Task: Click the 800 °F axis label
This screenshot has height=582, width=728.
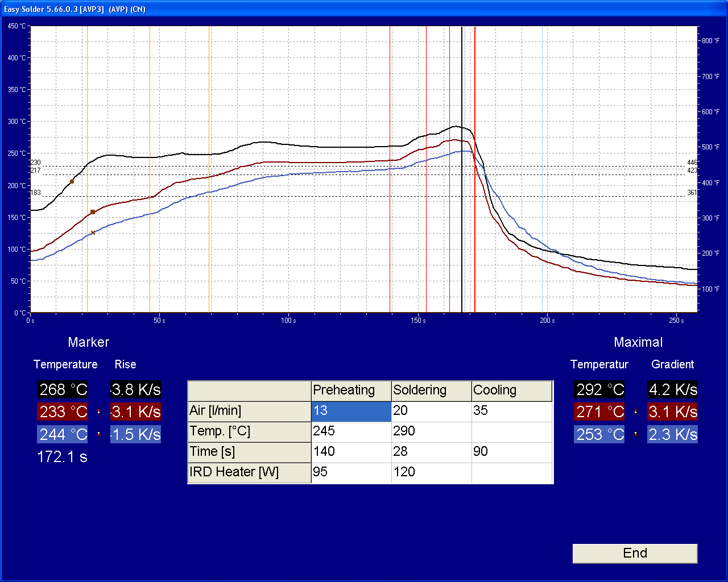Action: click(x=710, y=41)
